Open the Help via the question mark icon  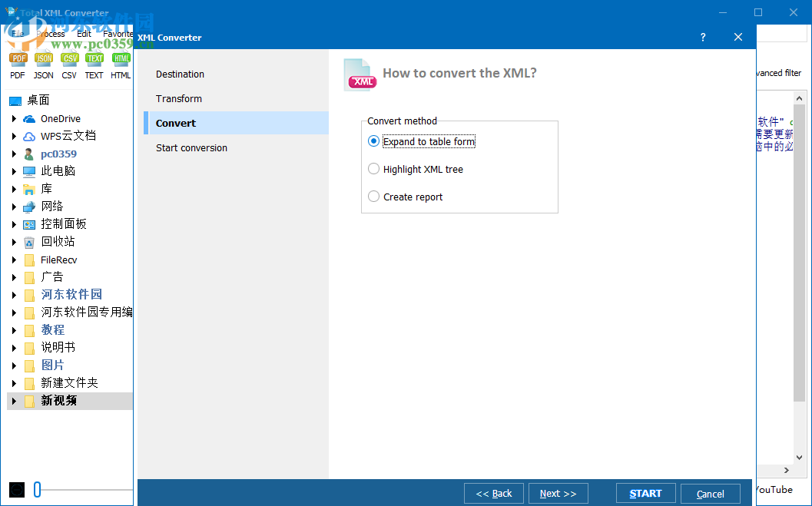click(x=702, y=37)
